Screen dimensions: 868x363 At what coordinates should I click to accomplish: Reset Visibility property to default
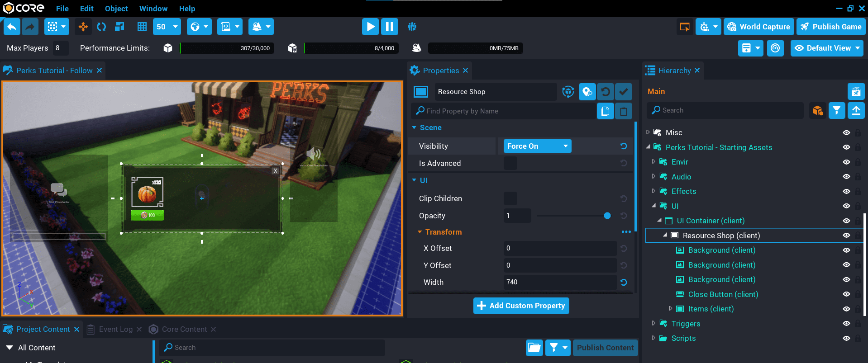click(x=624, y=146)
